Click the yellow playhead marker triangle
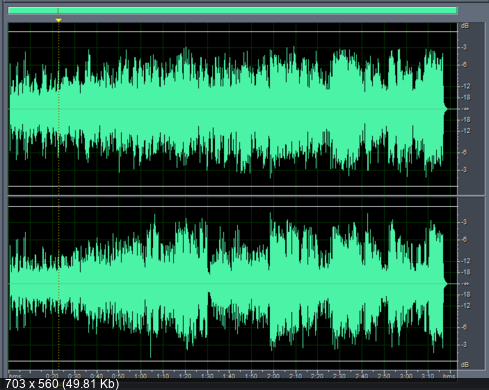489x390 pixels. [x=59, y=20]
